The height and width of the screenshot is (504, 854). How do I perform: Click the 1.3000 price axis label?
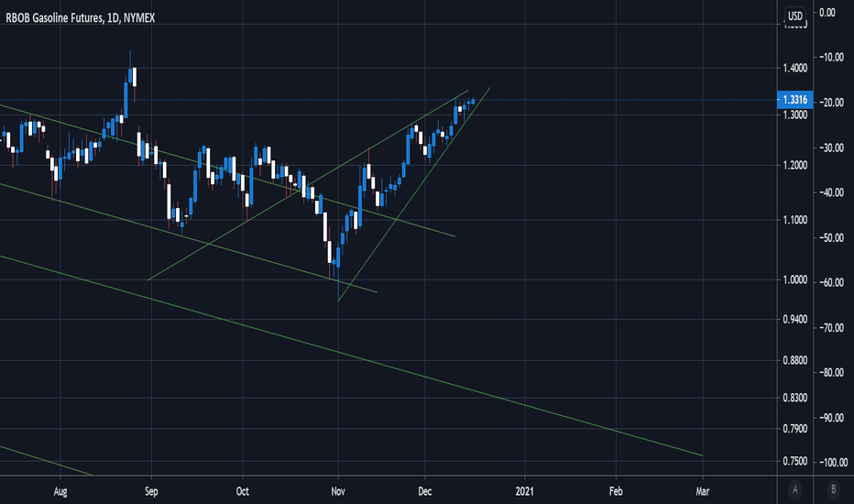click(794, 115)
